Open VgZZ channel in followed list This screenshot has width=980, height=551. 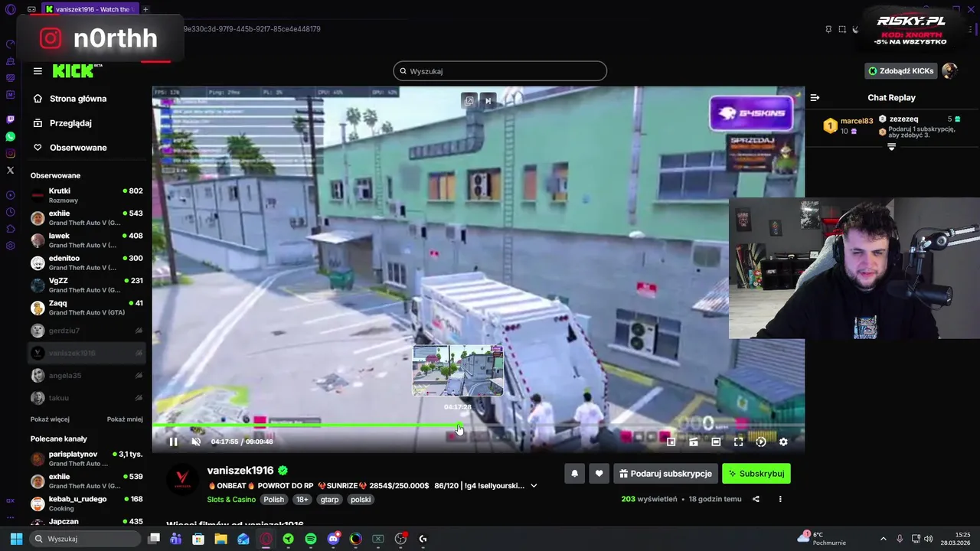[87, 285]
